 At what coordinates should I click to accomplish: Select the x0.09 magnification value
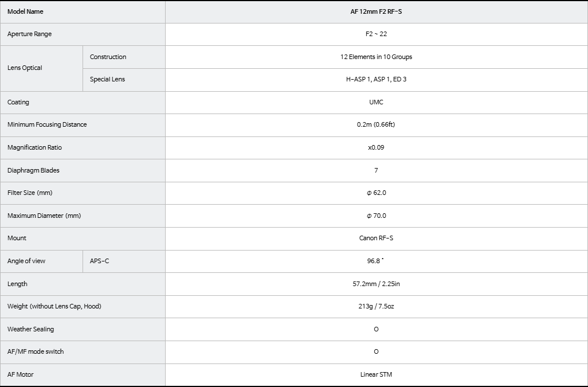click(376, 148)
